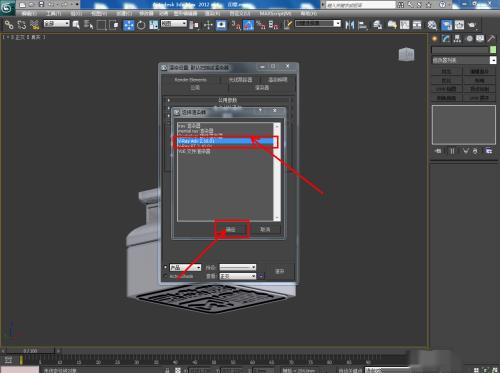The width and height of the screenshot is (500, 373).
Task: Expand the preset dropdown in Render Setup
Action: coord(238,267)
